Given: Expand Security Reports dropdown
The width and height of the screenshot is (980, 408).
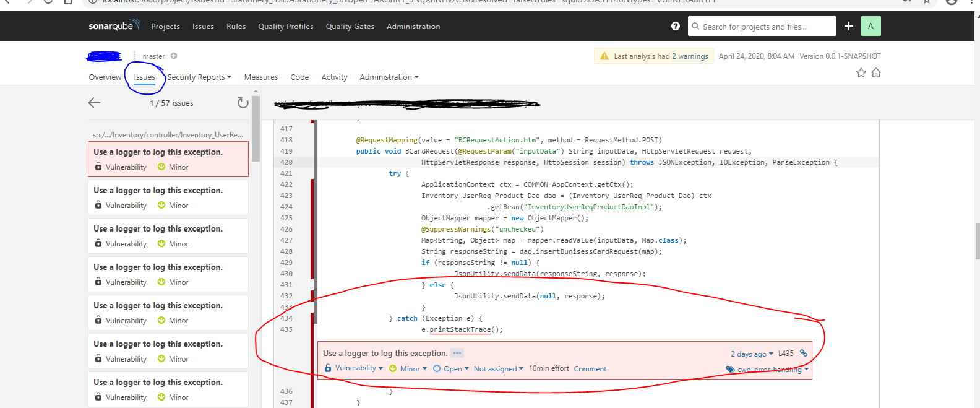Looking at the screenshot, I should point(199,77).
